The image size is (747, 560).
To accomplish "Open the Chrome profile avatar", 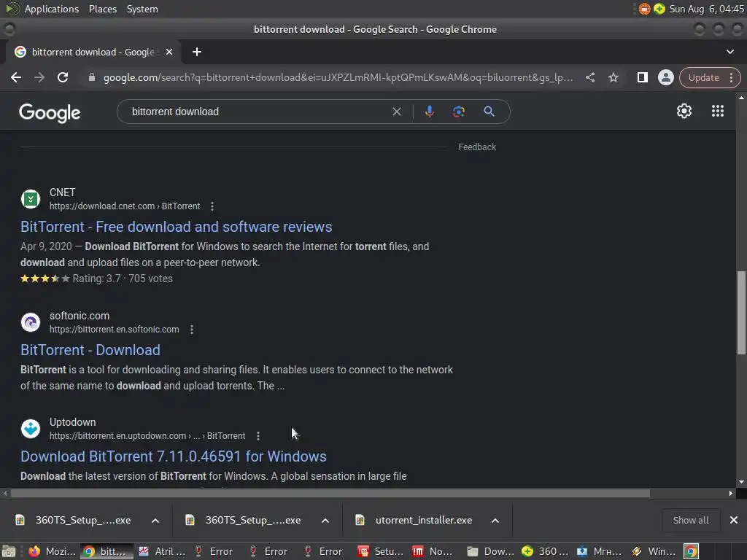I will point(665,77).
